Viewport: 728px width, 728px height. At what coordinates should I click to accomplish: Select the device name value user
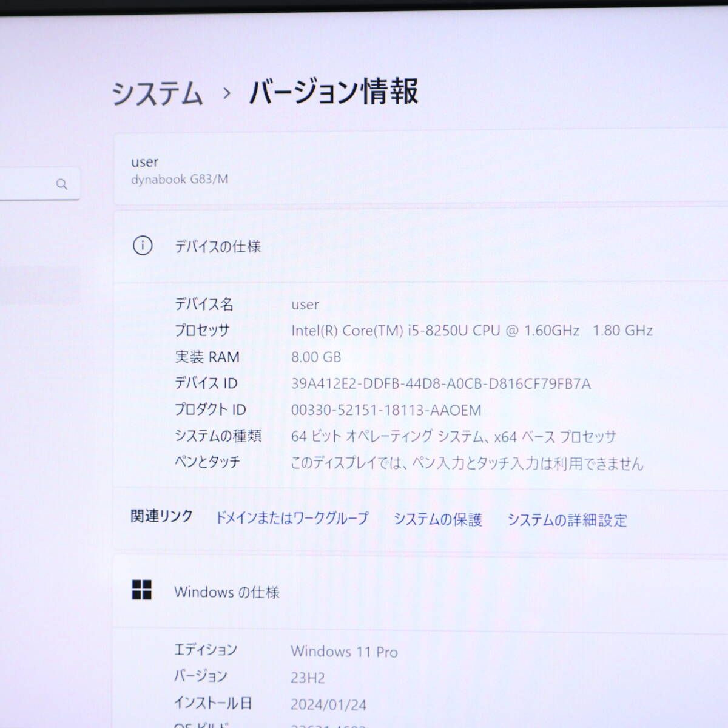[305, 305]
